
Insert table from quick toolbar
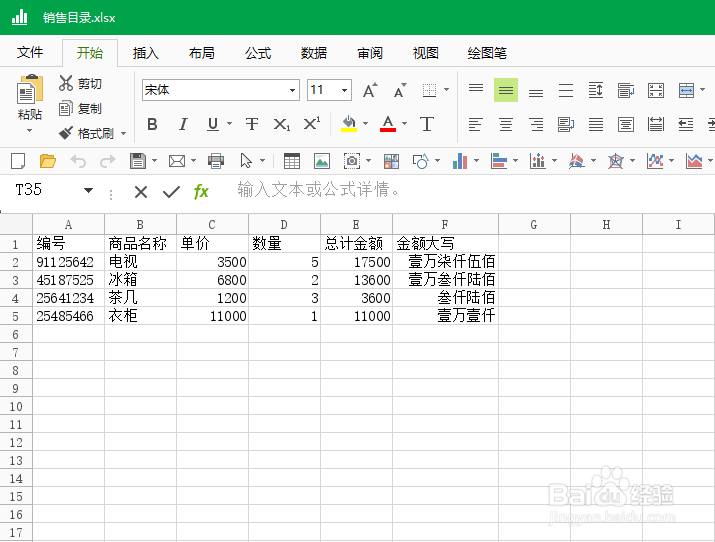[x=292, y=161]
